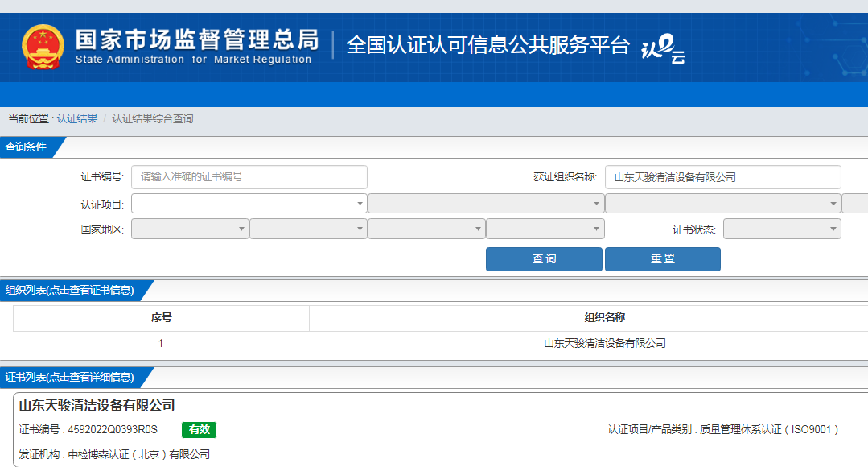
Task: Select the 组织列表 section tab
Action: tap(71, 291)
